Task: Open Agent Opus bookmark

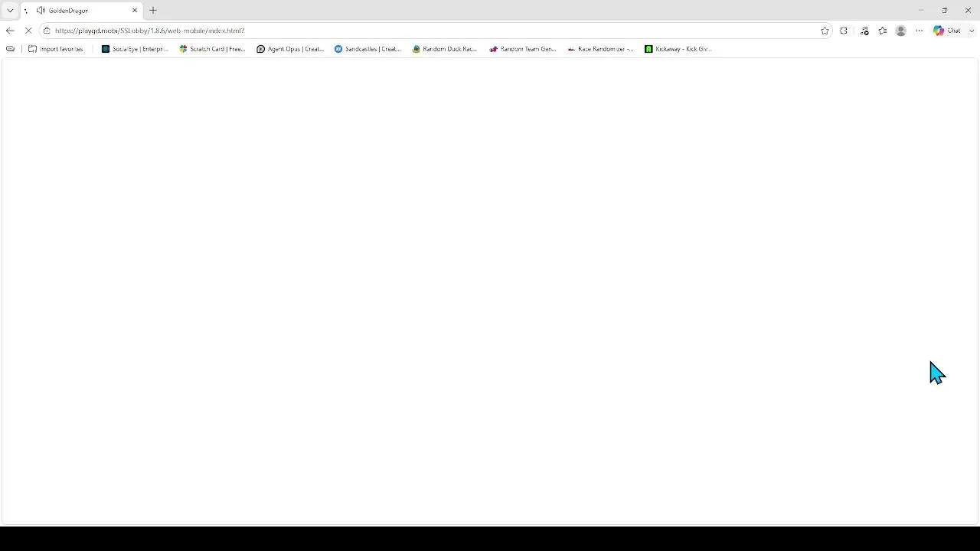Action: [x=290, y=49]
